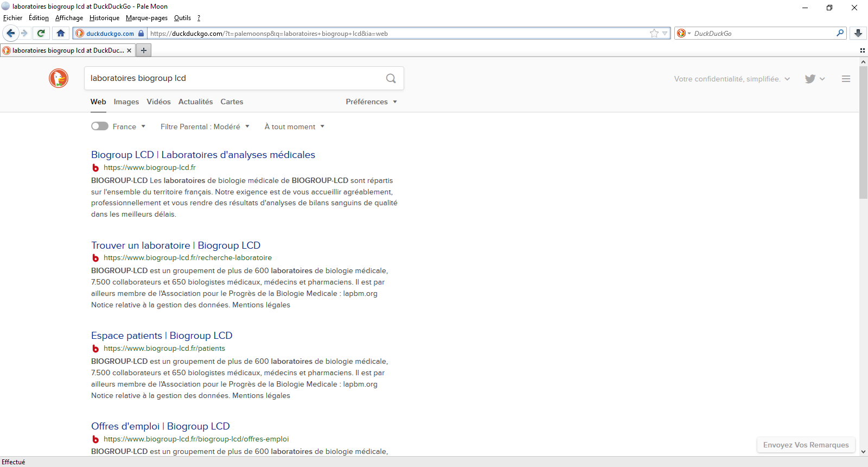
Task: Go back with the browser back arrow
Action: pos(10,33)
